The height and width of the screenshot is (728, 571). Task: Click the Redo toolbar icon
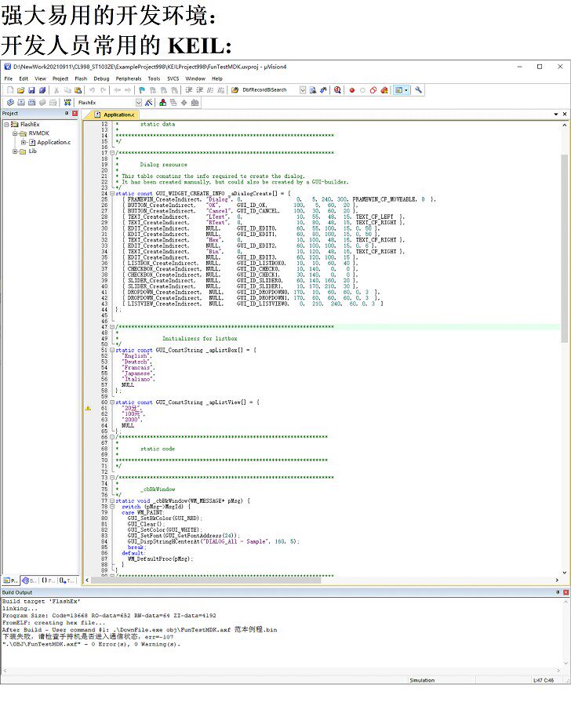pyautogui.click(x=103, y=90)
